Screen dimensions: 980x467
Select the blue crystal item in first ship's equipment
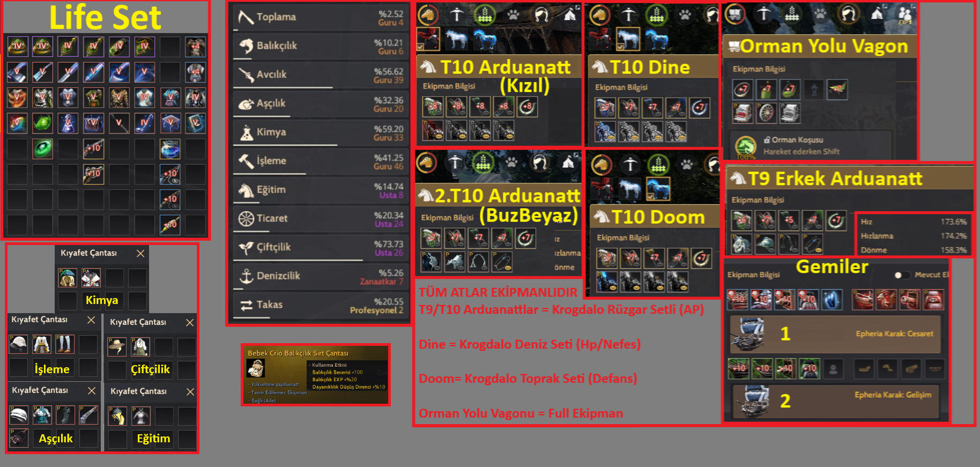(831, 300)
